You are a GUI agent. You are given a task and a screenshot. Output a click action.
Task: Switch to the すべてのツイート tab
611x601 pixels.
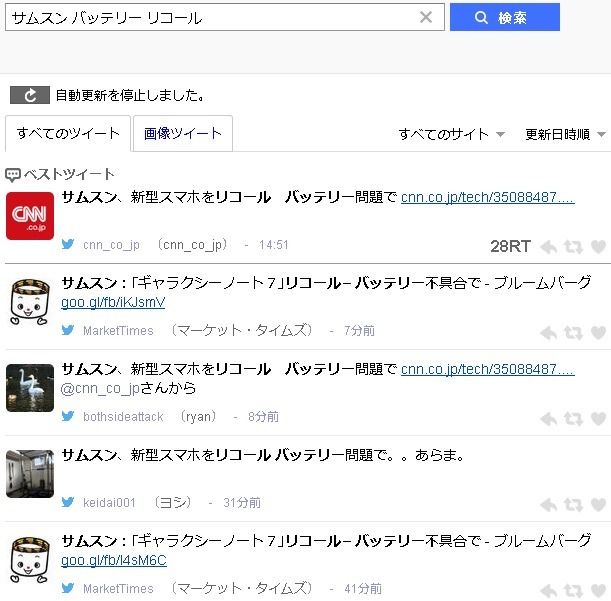tap(68, 133)
